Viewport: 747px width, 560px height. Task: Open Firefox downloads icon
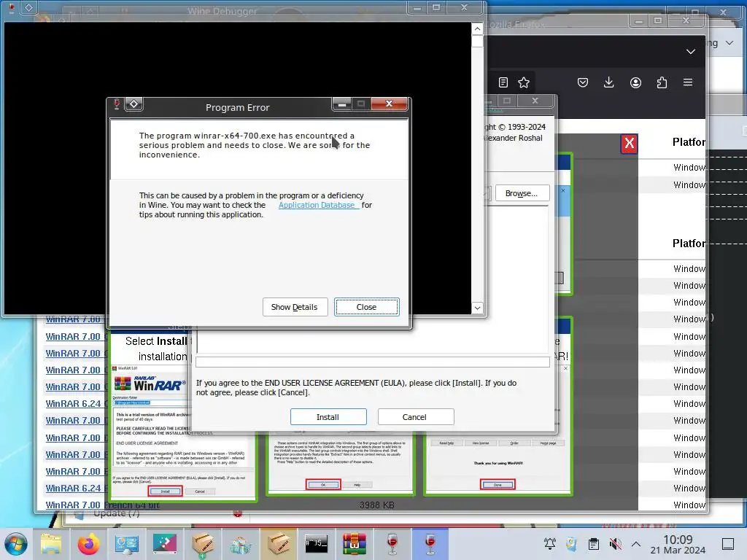609,82
